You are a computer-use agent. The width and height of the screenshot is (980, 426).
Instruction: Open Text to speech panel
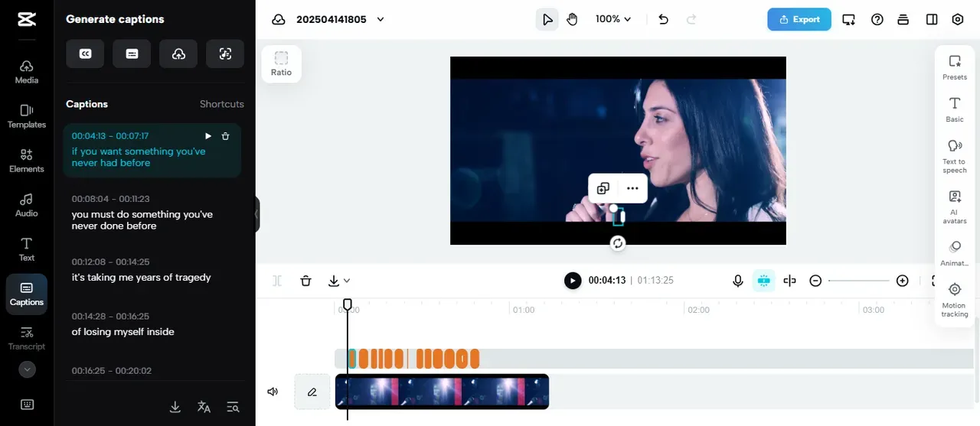pos(955,156)
